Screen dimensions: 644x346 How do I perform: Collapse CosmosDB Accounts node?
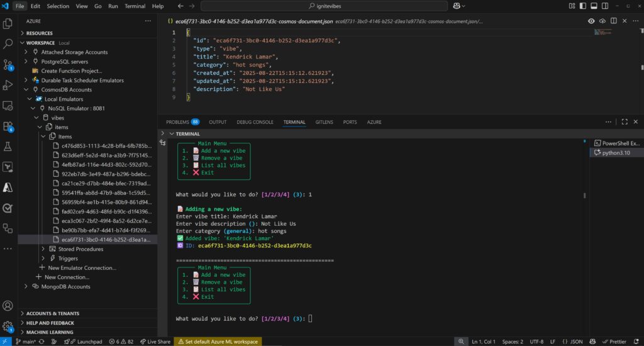pos(26,89)
